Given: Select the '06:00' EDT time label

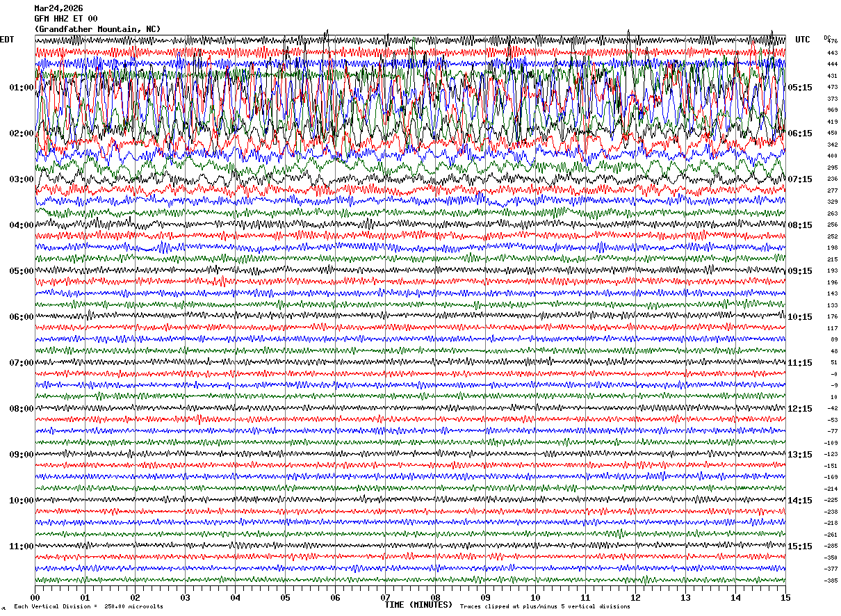Looking at the screenshot, I should tap(22, 317).
